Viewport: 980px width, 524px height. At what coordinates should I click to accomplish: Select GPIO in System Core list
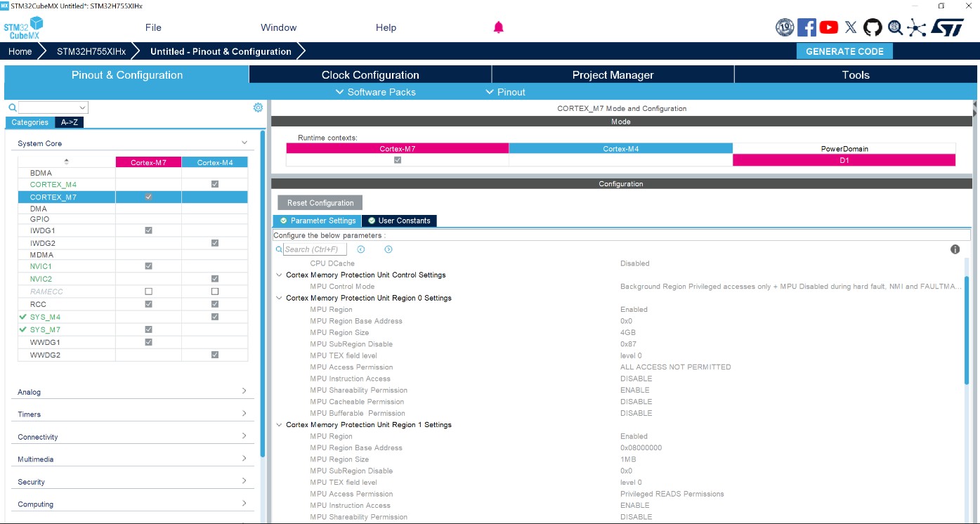pos(40,219)
